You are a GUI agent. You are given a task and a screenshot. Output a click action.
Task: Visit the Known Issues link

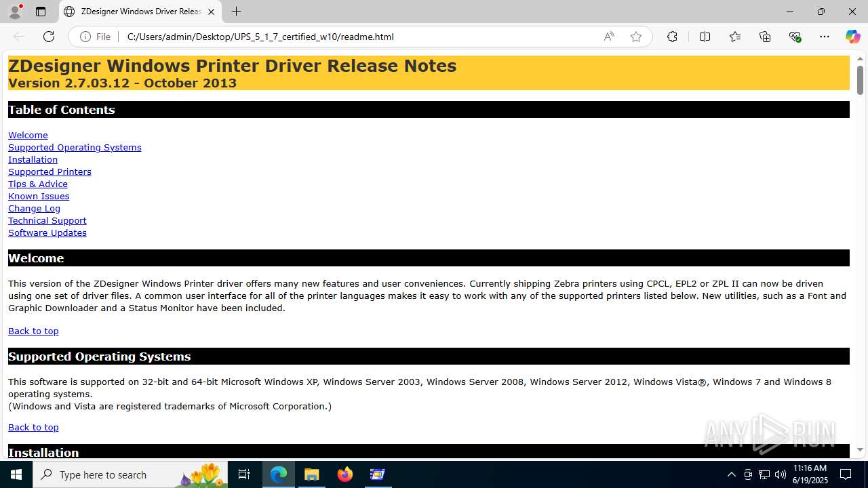point(39,196)
